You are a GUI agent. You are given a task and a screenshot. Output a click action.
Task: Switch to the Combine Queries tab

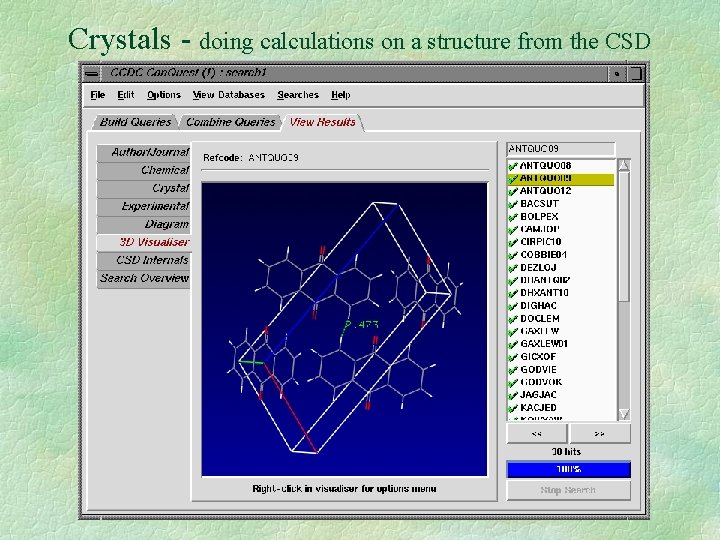click(x=231, y=122)
